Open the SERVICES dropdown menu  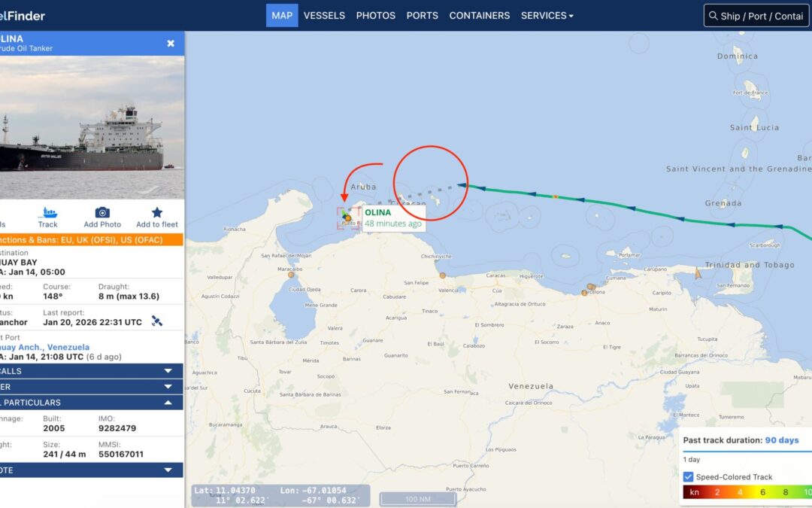[547, 16]
